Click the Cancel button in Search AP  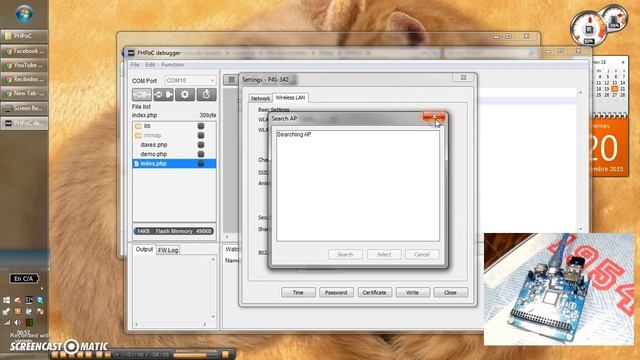pos(422,254)
